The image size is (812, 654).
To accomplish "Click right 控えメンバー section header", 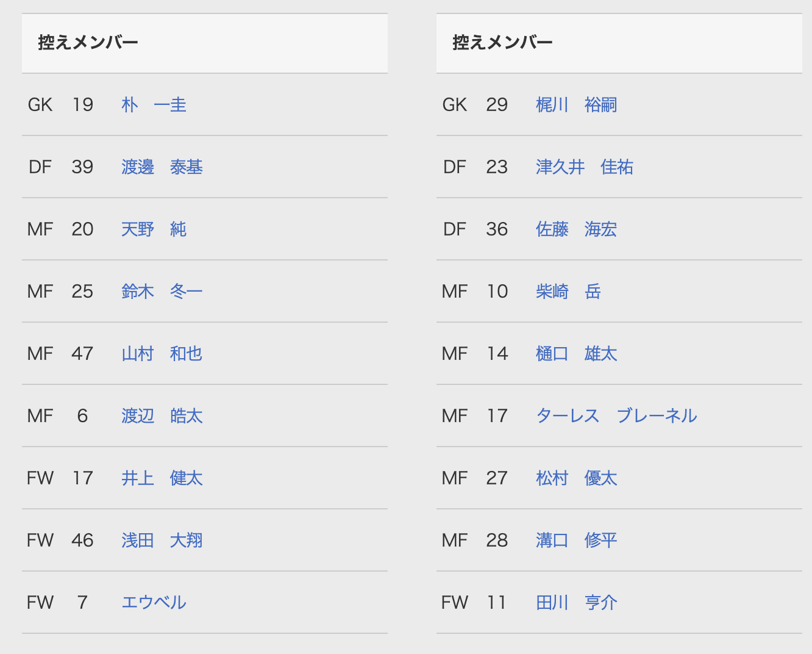I will click(x=503, y=43).
